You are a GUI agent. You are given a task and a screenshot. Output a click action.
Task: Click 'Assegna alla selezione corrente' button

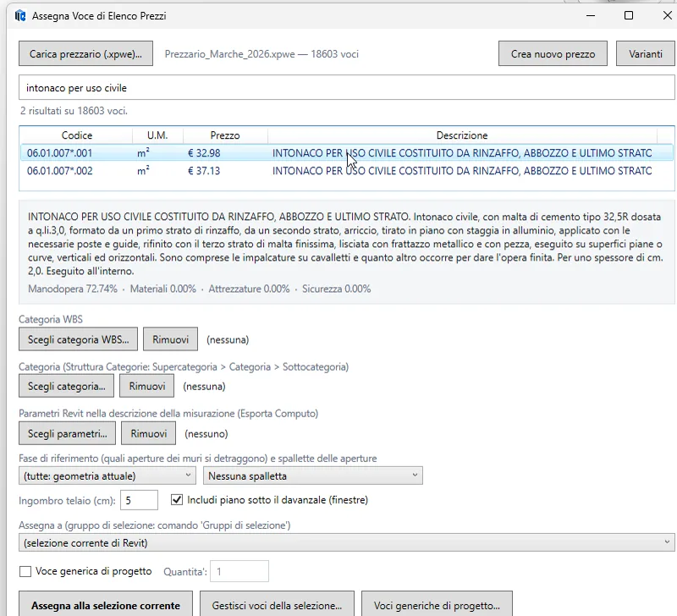point(106,605)
